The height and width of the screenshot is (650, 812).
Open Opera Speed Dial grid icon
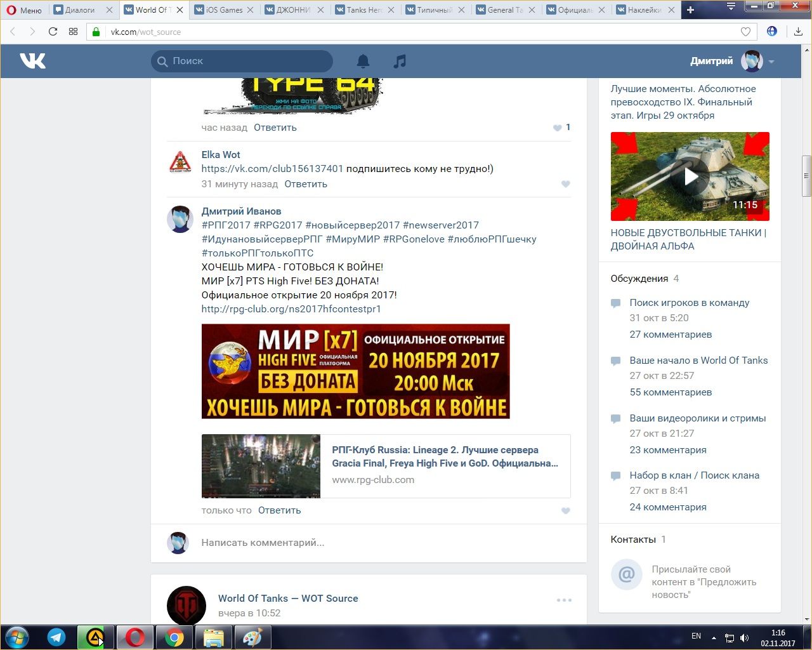coord(73,32)
